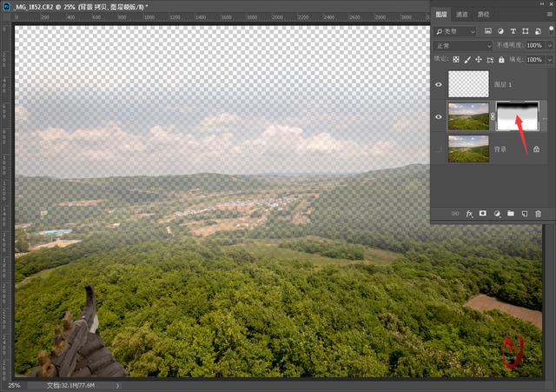This screenshot has height=392, width=556.
Task: Open the layers panel flyout menu
Action: 550,14
